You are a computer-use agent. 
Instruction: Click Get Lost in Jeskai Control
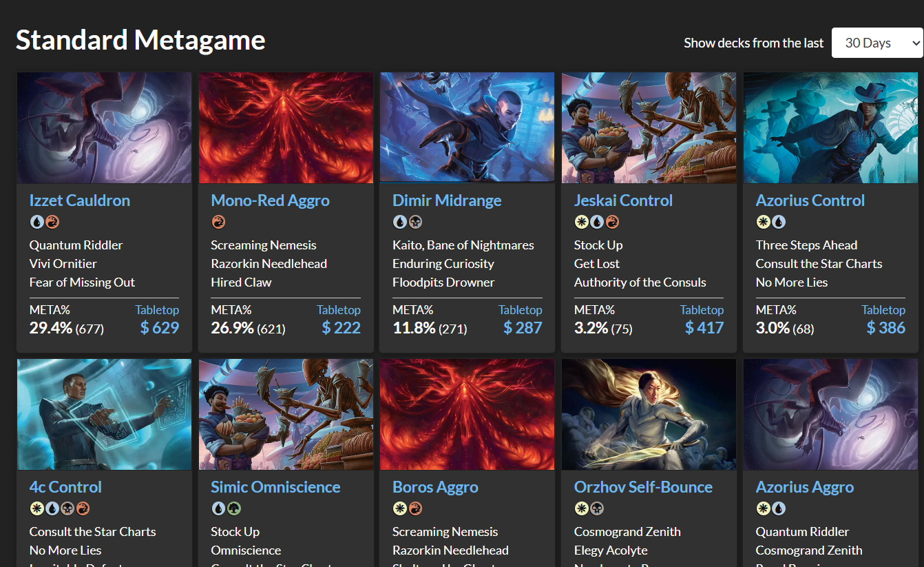597,264
